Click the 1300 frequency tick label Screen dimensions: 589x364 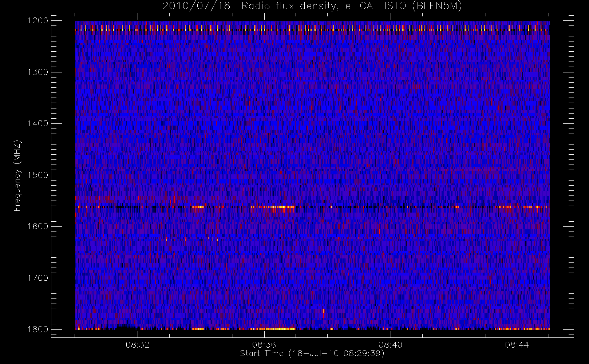(38, 72)
